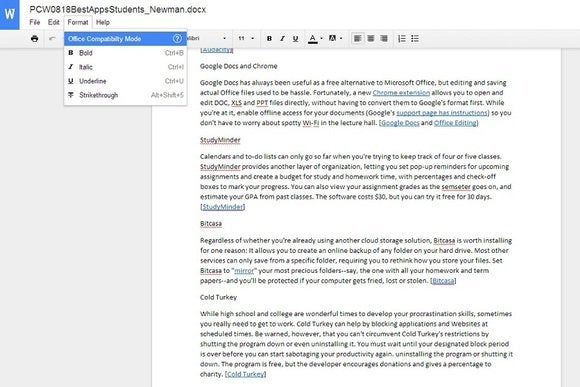Open the font name dropdown
The image size is (580, 387).
click(207, 38)
